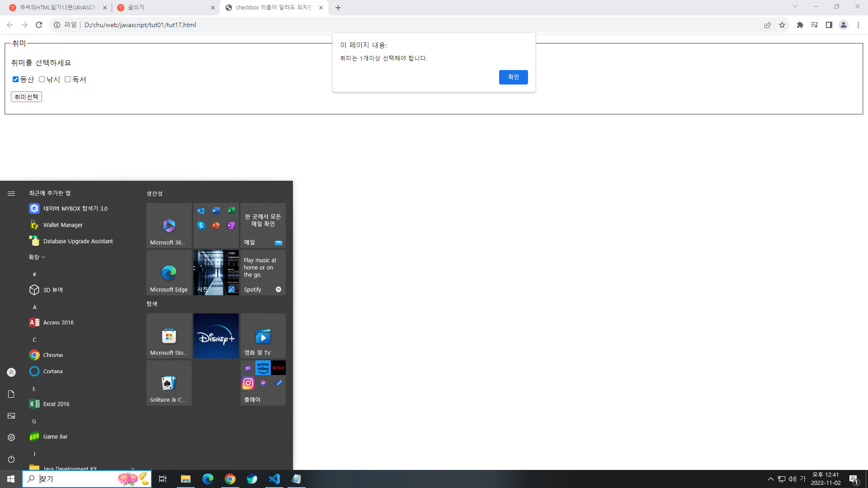Check the 독서 checkbox

[x=68, y=80]
